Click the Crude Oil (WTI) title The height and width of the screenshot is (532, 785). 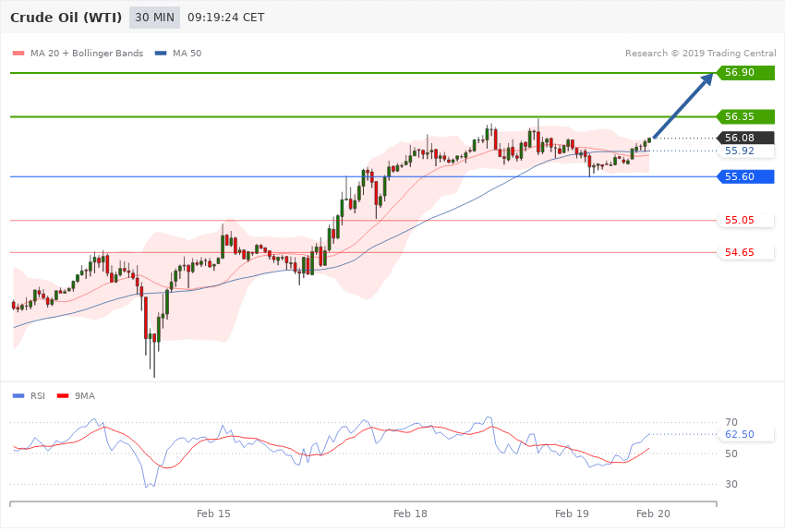[66, 18]
